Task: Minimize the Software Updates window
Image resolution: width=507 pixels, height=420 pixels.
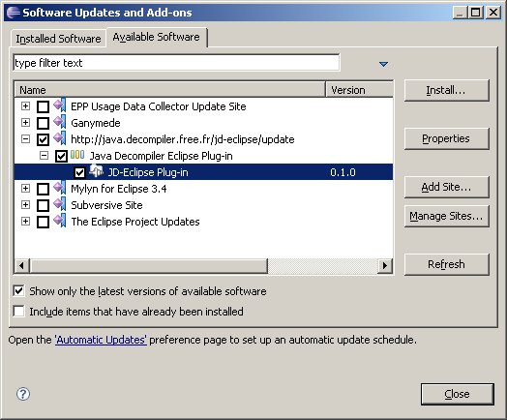Action: pyautogui.click(x=461, y=13)
